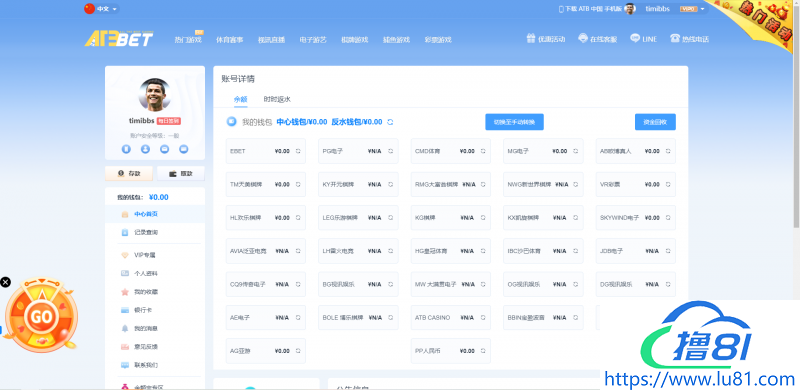Click the BG视讯娱乐 wallet card
800x390 pixels.
tap(358, 284)
